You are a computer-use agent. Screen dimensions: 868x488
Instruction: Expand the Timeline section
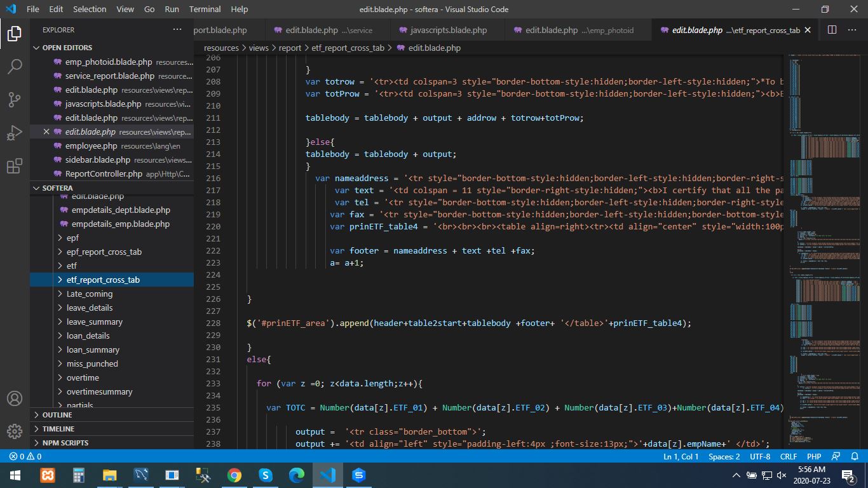point(58,429)
